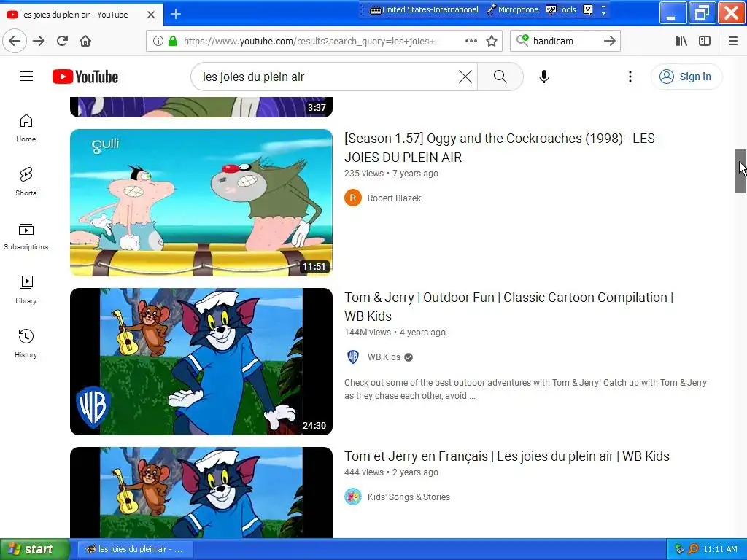
Task: Go forward with browser forward arrow
Action: click(39, 41)
